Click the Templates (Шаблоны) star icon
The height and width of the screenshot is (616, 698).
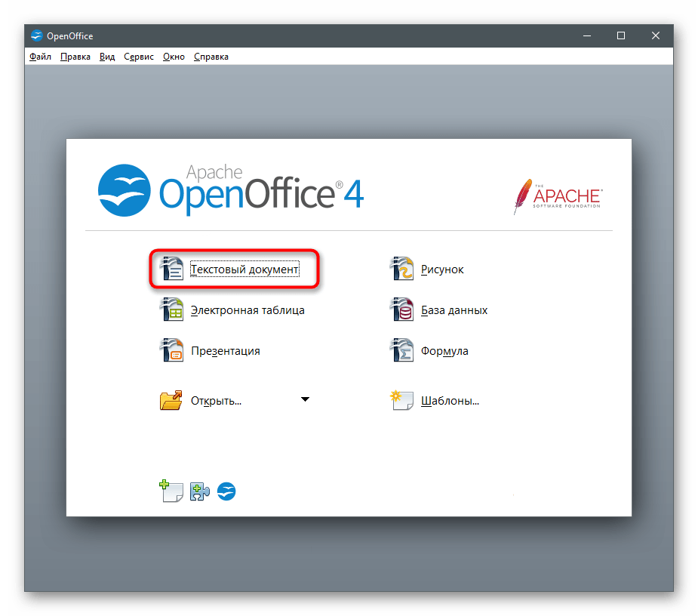coord(401,400)
